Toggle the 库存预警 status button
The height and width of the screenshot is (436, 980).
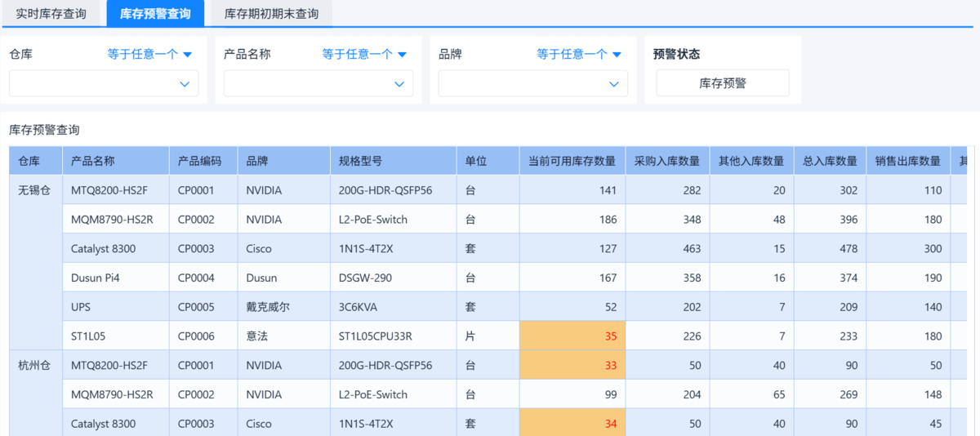[723, 83]
